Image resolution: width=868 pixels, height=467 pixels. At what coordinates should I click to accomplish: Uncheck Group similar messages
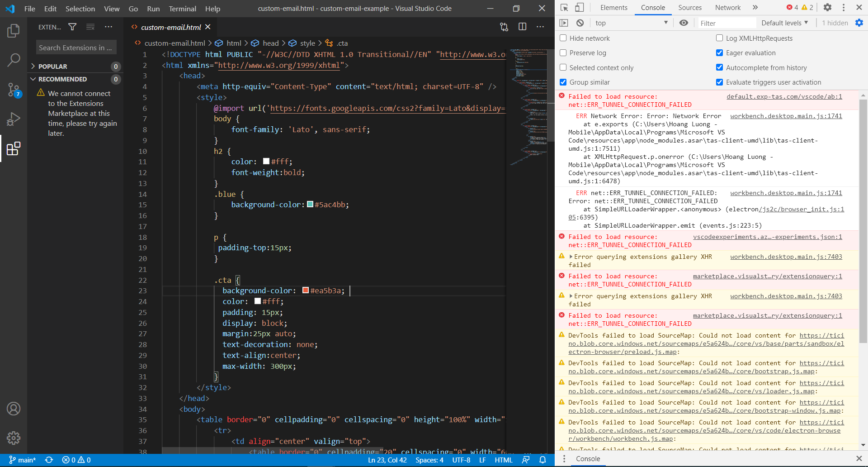pyautogui.click(x=563, y=82)
